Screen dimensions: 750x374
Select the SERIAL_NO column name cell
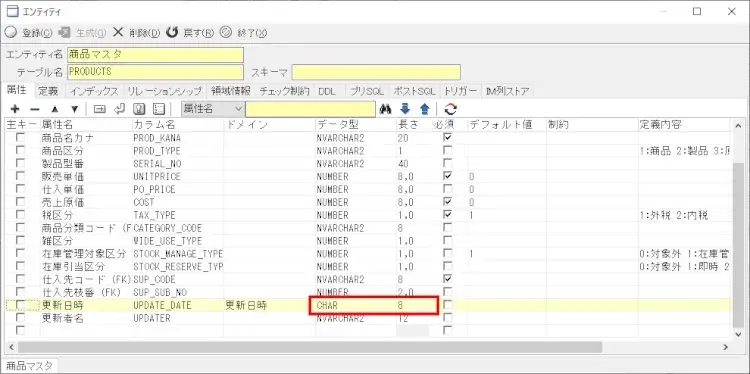(177, 164)
